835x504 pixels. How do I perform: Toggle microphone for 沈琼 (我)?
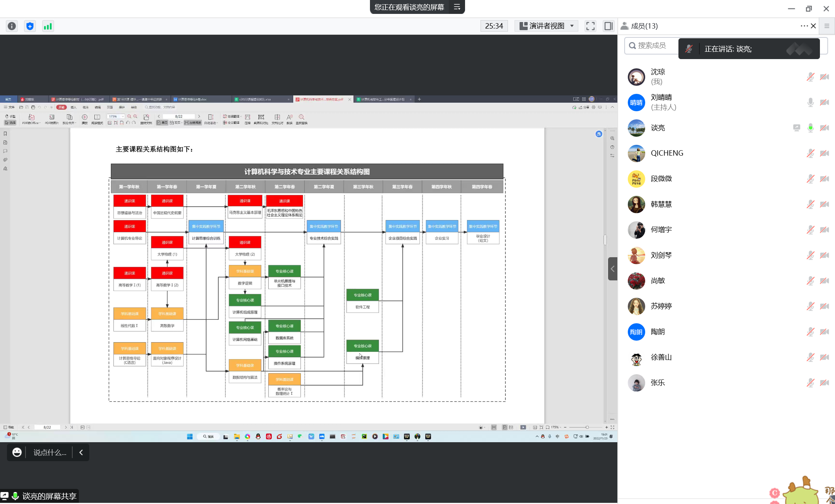810,77
